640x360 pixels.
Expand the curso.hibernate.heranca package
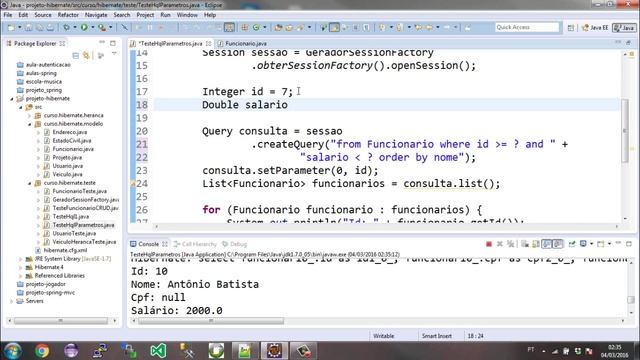30,116
